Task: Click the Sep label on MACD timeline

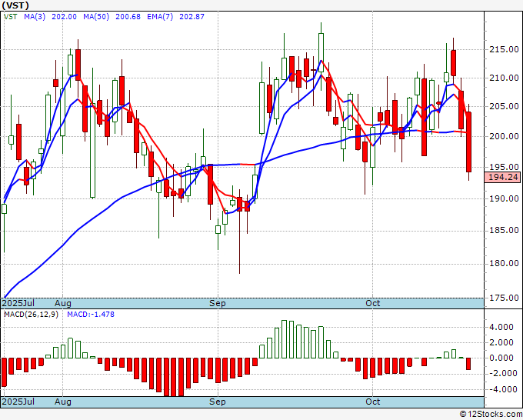Action: tap(218, 402)
